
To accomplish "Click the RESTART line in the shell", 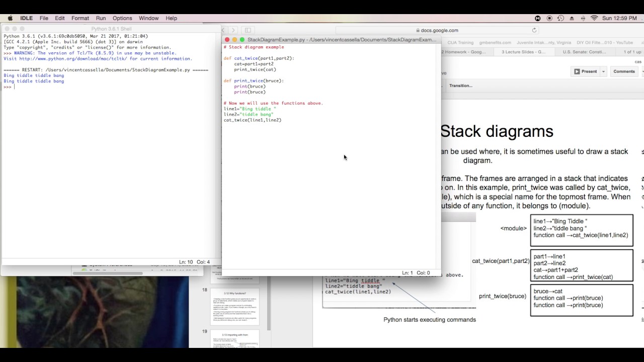I will (106, 70).
